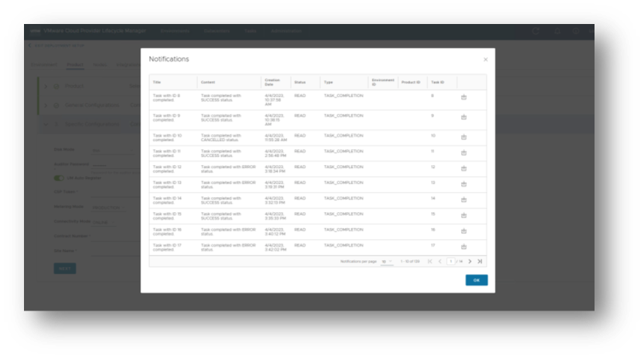The height and width of the screenshot is (360, 644).
Task: Go to first page of notifications
Action: pos(430,261)
